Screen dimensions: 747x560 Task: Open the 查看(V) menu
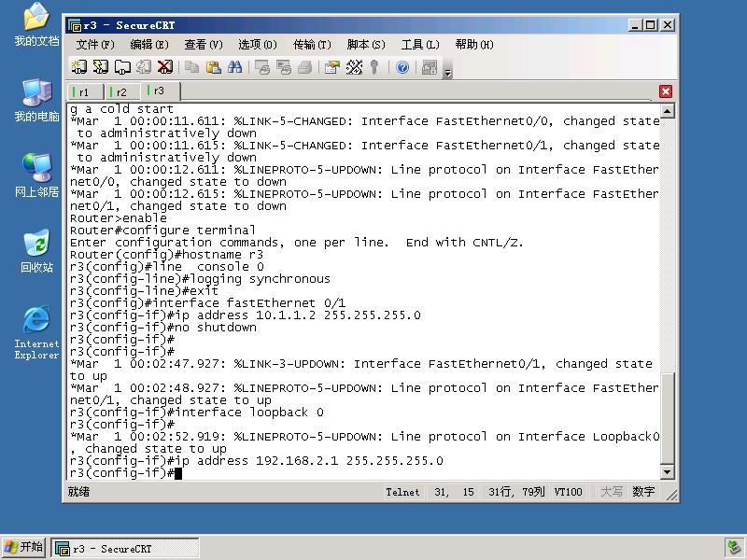click(x=204, y=45)
